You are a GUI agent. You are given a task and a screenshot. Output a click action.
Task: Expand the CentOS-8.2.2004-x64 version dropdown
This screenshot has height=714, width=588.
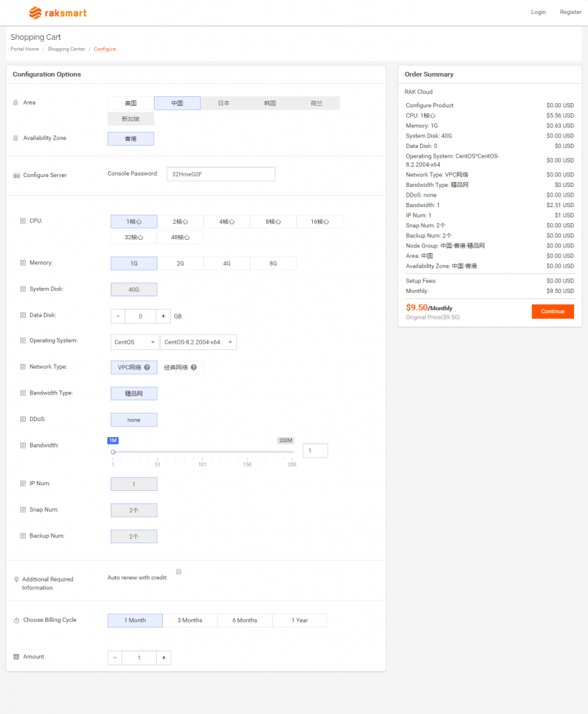(199, 342)
